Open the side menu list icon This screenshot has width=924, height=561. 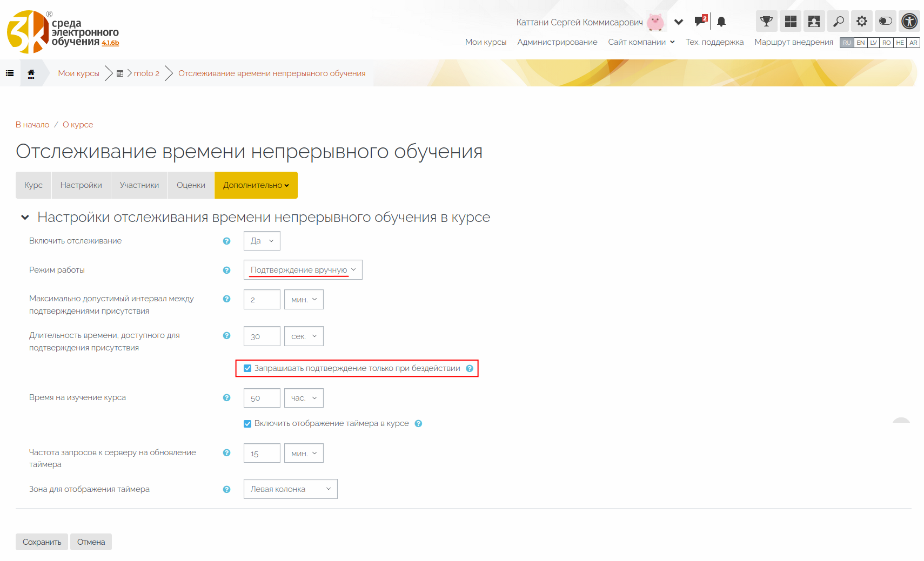10,73
